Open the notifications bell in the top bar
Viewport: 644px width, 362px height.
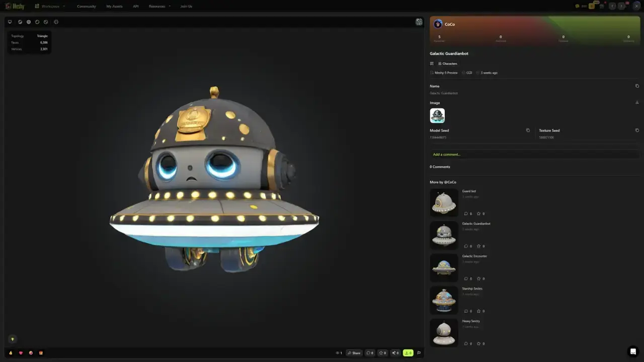(602, 6)
